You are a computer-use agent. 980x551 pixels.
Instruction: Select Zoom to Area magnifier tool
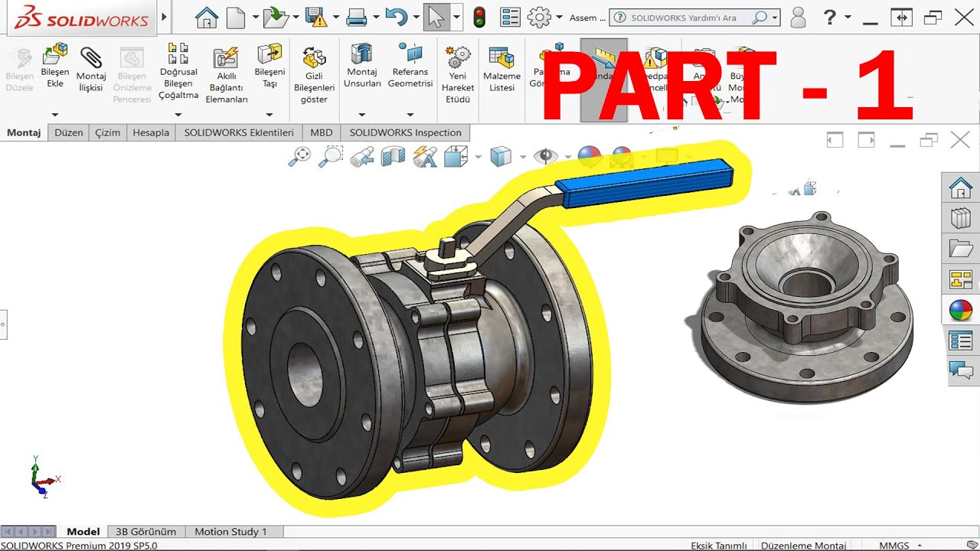331,157
